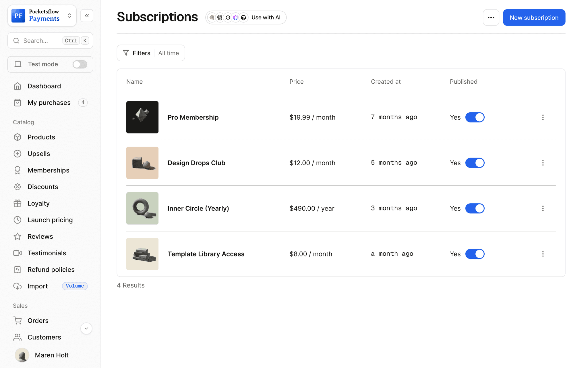Toggle Published for Design Drops Club
The height and width of the screenshot is (368, 588).
click(x=475, y=163)
